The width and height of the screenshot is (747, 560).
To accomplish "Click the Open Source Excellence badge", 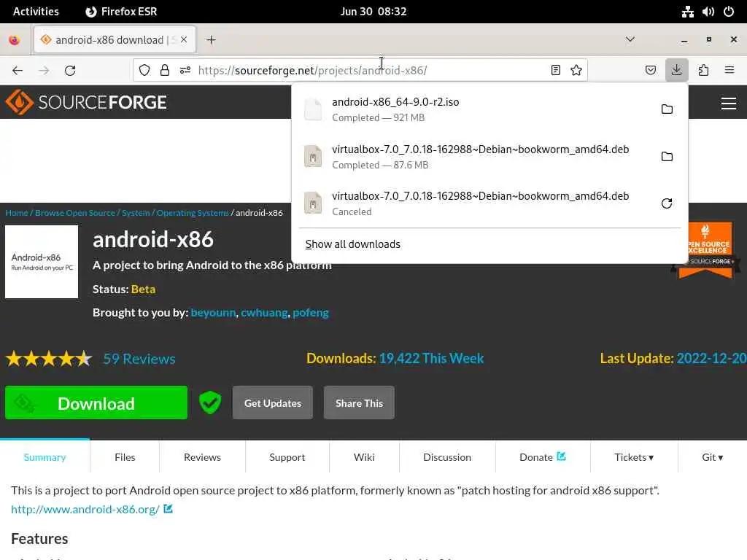I will point(706,249).
